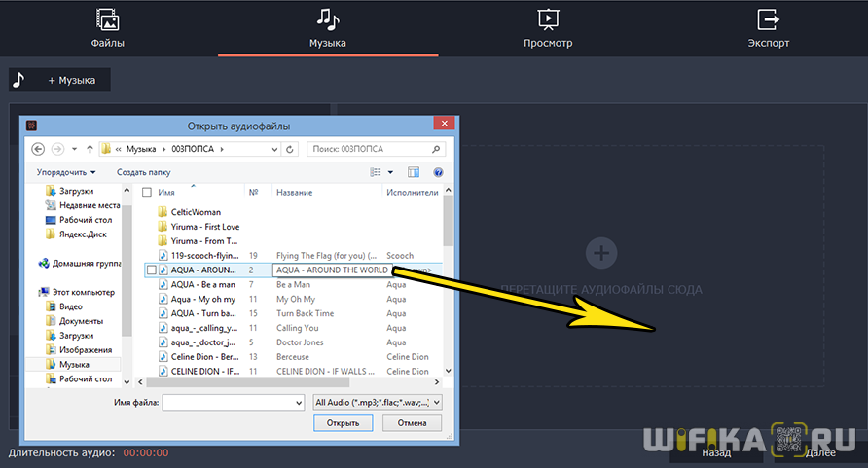
Task: Click the Имя файла input field
Action: point(232,401)
